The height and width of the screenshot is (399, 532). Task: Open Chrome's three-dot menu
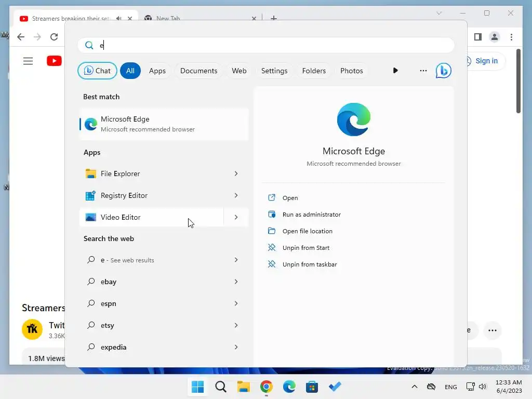click(x=511, y=37)
